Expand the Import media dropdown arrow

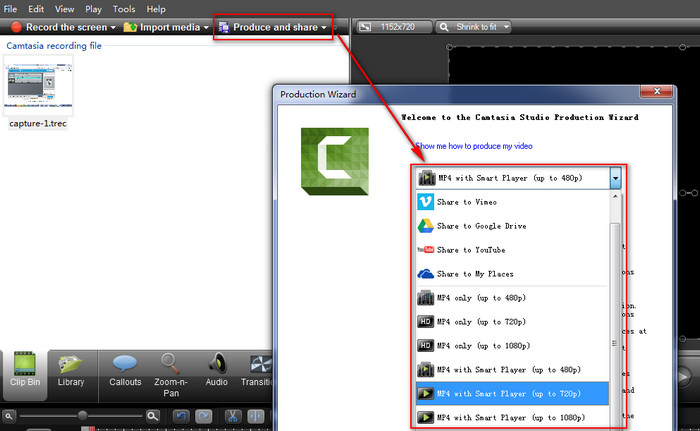[x=206, y=28]
